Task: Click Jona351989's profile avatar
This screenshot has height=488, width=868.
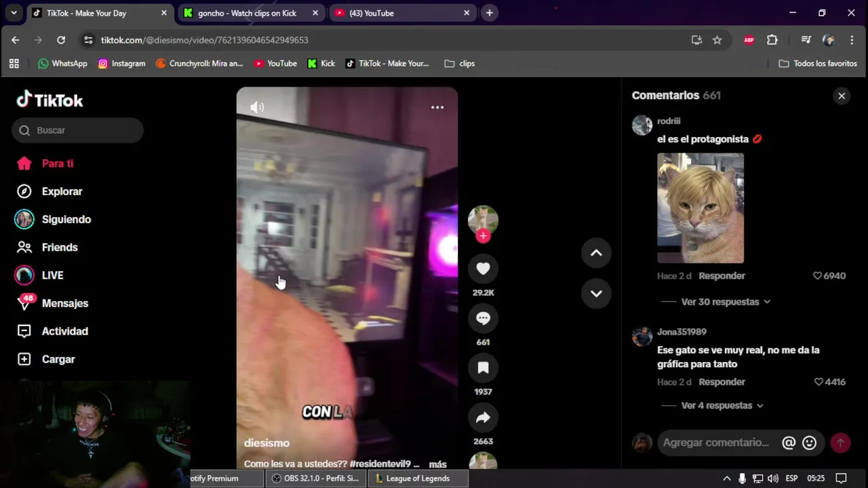Action: 642,336
